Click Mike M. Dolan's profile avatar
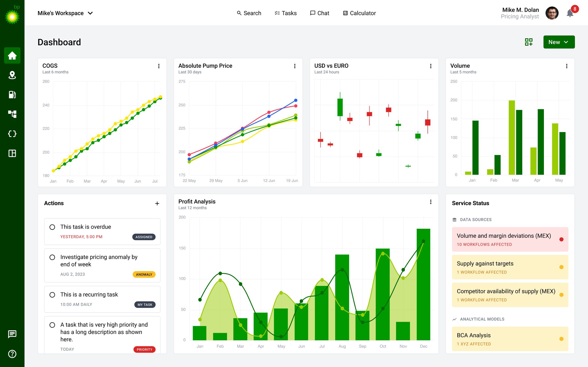This screenshot has height=367, width=588. point(552,13)
